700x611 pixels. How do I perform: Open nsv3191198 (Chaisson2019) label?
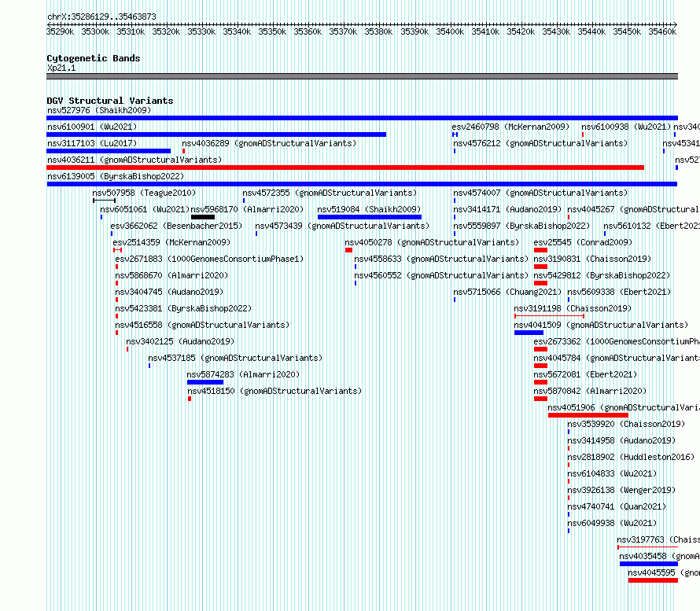pyautogui.click(x=573, y=308)
